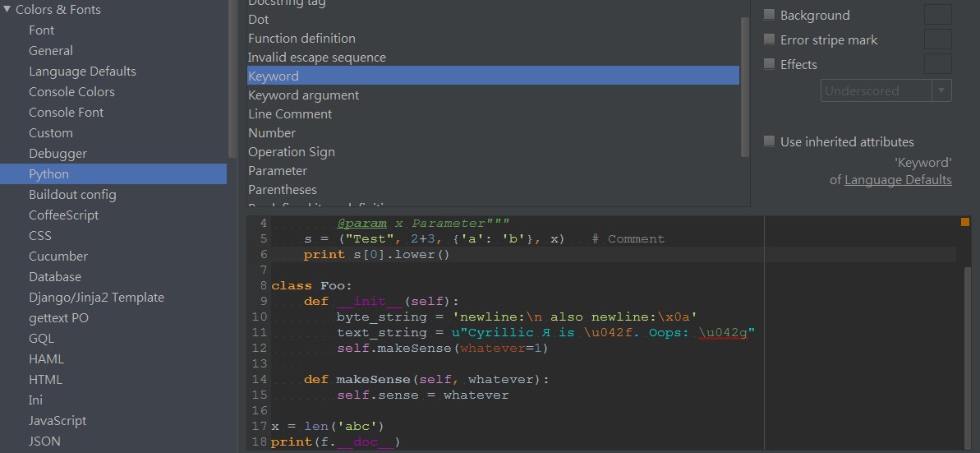This screenshot has height=453, width=980.
Task: Select Database in the settings tree
Action: click(55, 276)
